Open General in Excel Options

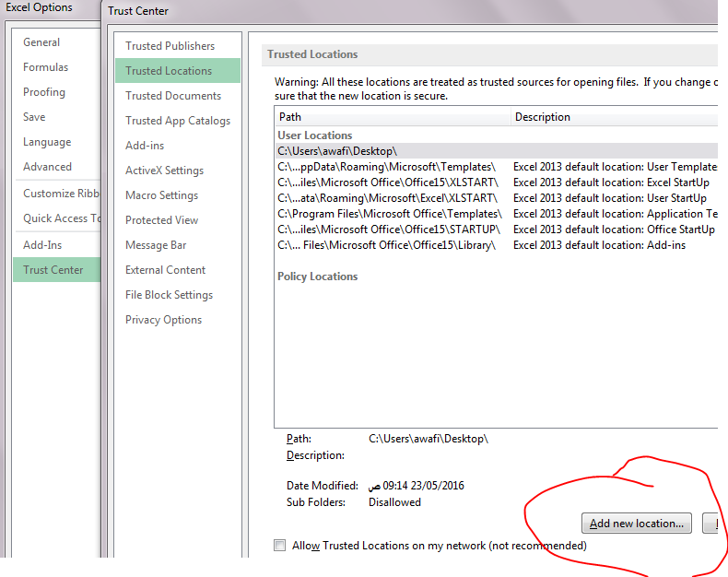point(41,42)
